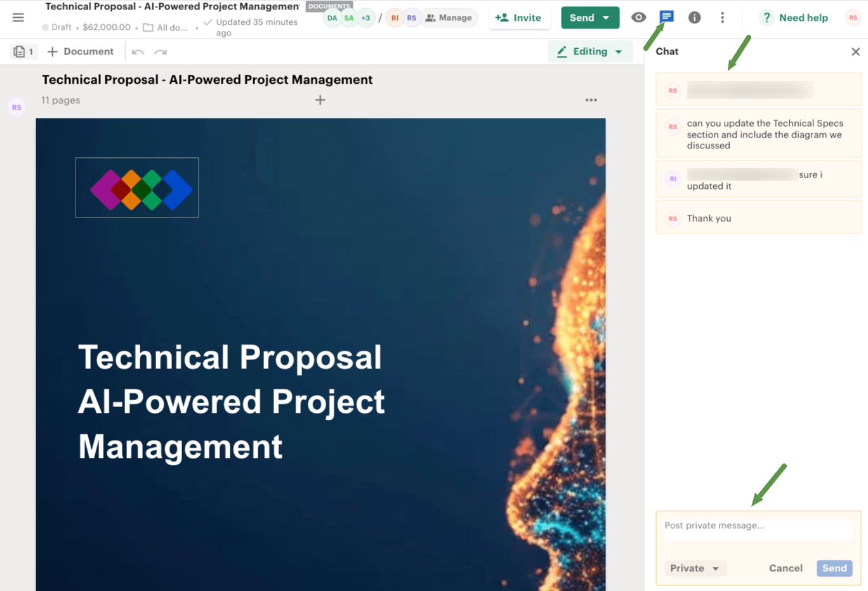Image resolution: width=868 pixels, height=591 pixels.
Task: Click the $62,000.00 document value
Action: [x=107, y=27]
